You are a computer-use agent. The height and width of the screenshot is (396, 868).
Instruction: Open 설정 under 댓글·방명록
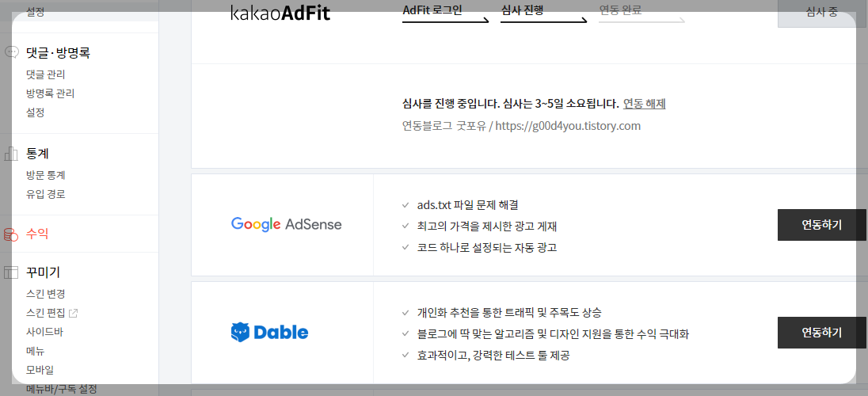pyautogui.click(x=35, y=112)
